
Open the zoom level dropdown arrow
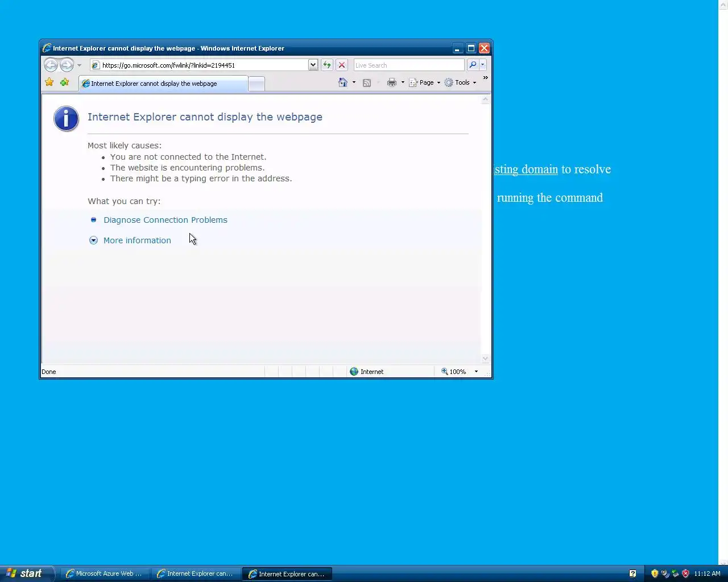coord(476,372)
